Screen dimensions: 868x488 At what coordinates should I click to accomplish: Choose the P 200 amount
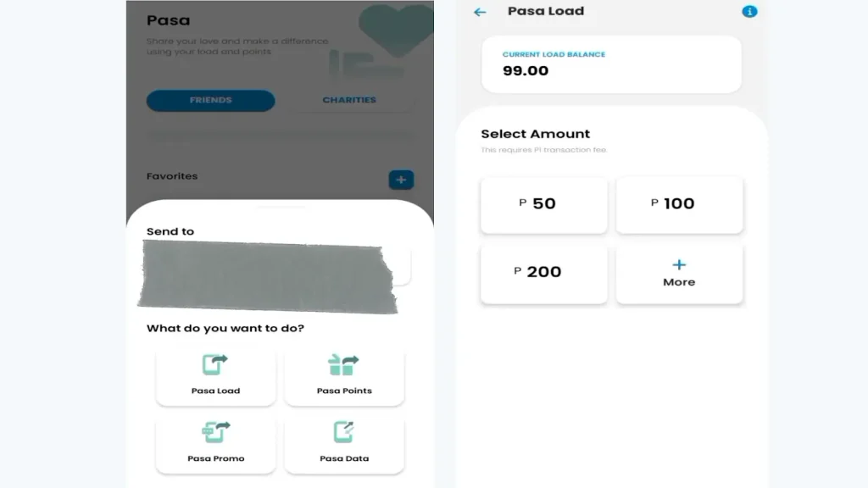(543, 273)
